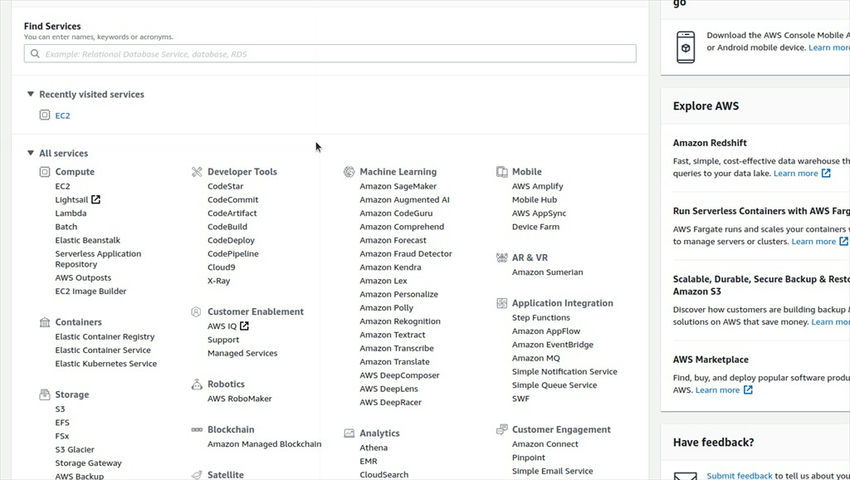Click the Analytics category icon

[350, 433]
